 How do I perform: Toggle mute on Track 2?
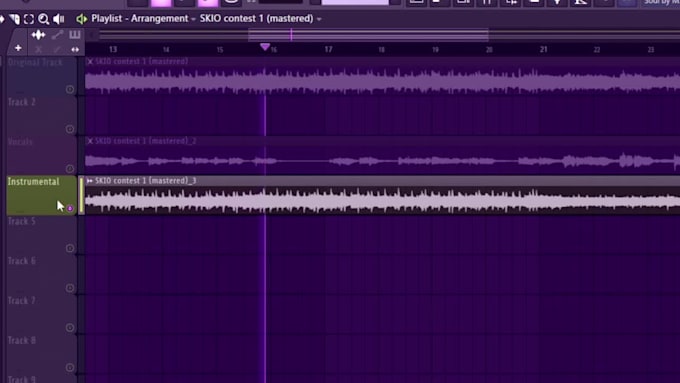click(x=70, y=129)
